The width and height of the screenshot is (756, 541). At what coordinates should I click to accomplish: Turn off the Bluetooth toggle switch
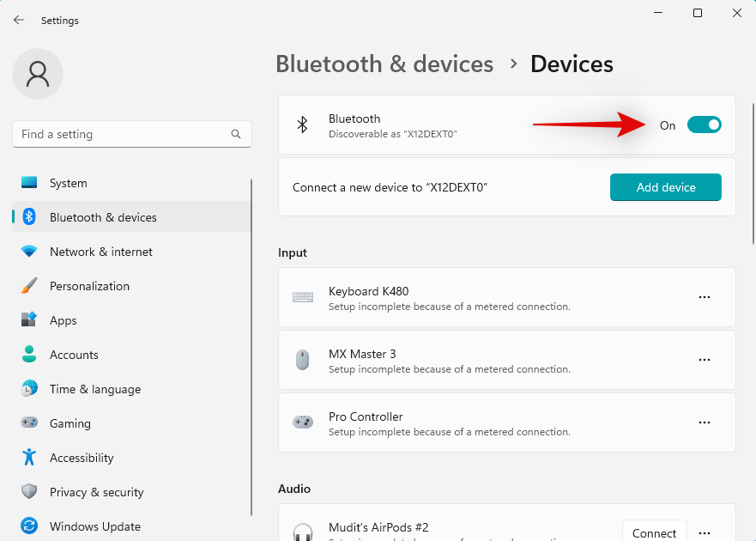point(704,125)
